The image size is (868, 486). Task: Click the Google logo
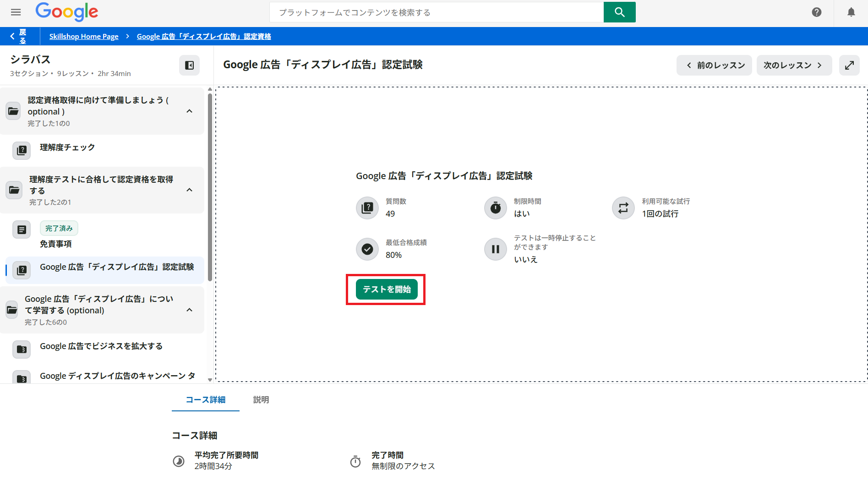click(67, 12)
